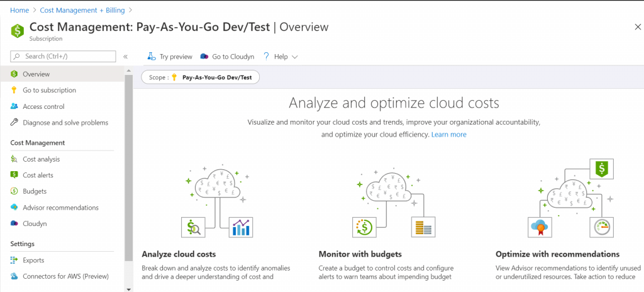
Task: Click the Cost alerts icon in sidebar
Action: click(x=14, y=175)
